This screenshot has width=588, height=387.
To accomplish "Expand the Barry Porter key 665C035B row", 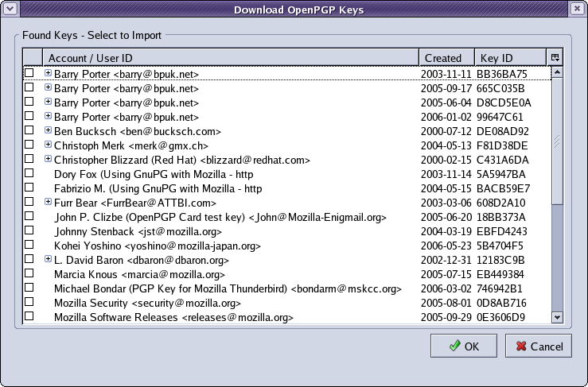I will [48, 87].
